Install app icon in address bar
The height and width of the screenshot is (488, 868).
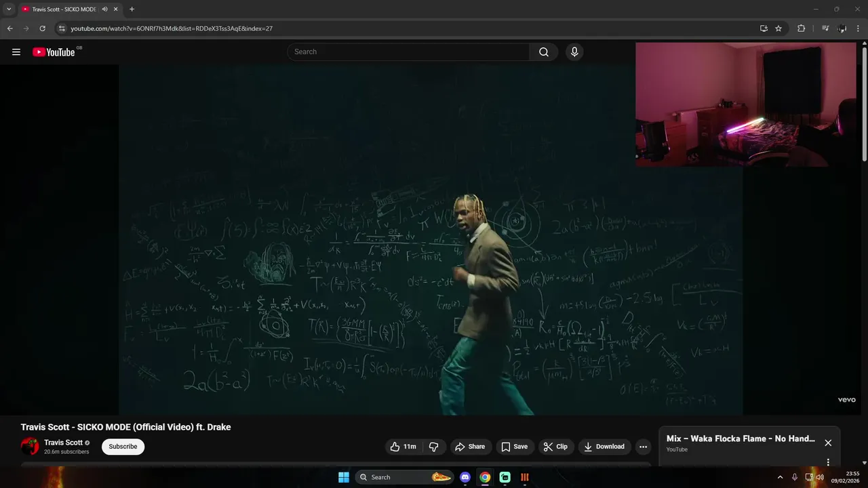click(x=764, y=28)
